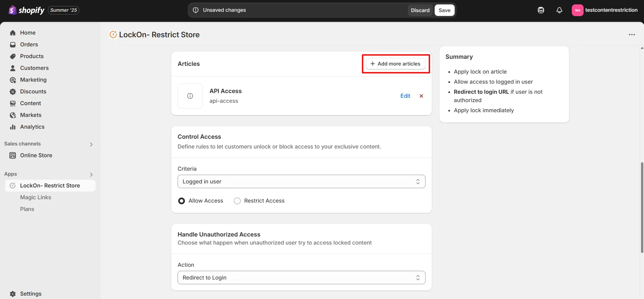Screen dimensions: 644x299
Task: Open the Criteria dropdown showing Logged in user
Action: [x=301, y=181]
